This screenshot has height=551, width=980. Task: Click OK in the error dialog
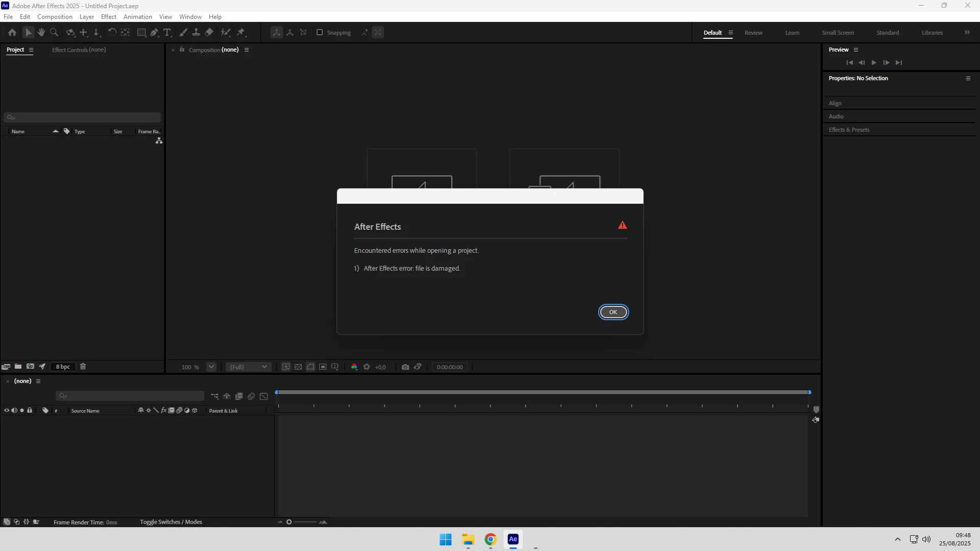[613, 312]
